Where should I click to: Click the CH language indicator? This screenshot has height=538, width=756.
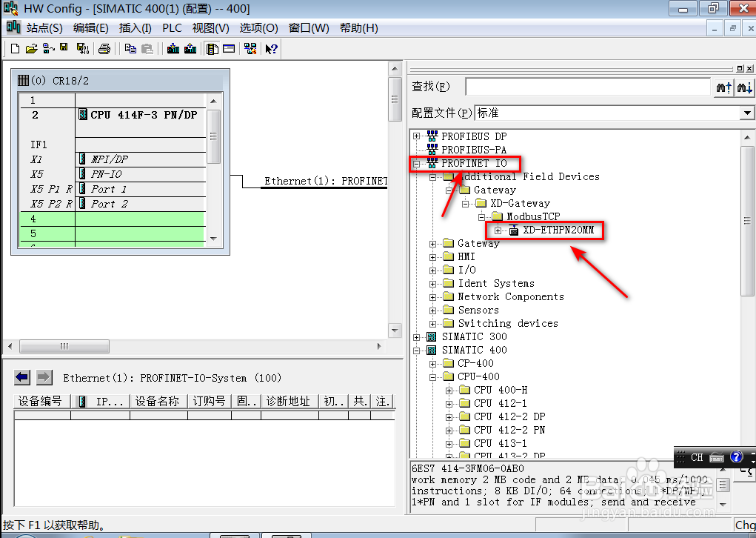[697, 457]
